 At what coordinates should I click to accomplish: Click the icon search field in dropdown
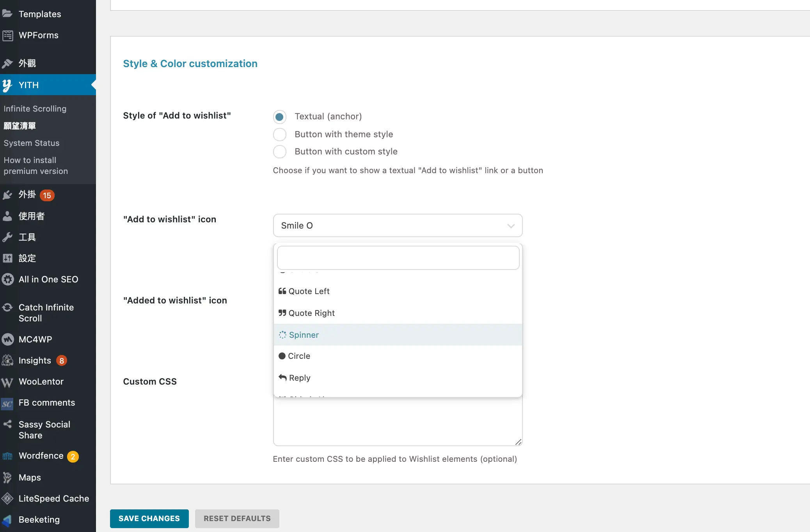point(398,258)
